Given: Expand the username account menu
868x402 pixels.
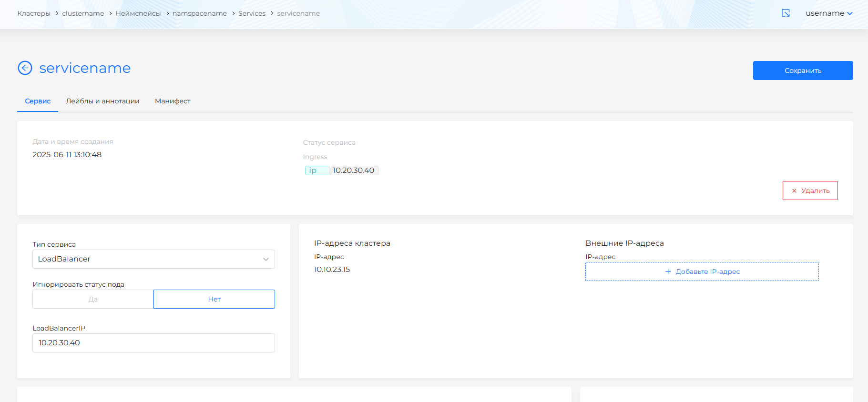Looking at the screenshot, I should (828, 13).
